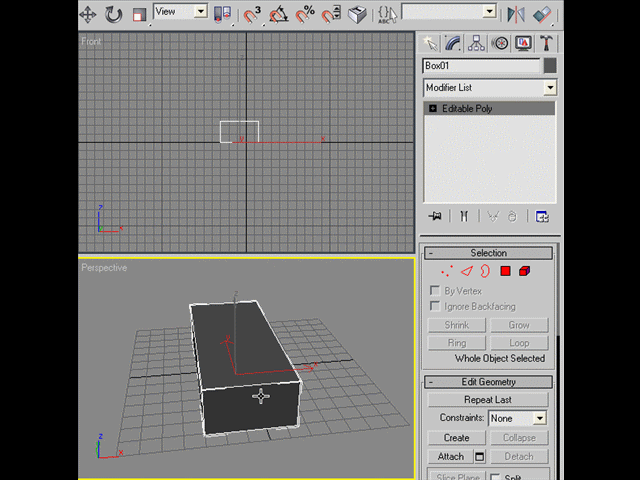Open the Modifier List dropdown
640x480 pixels.
pyautogui.click(x=490, y=88)
